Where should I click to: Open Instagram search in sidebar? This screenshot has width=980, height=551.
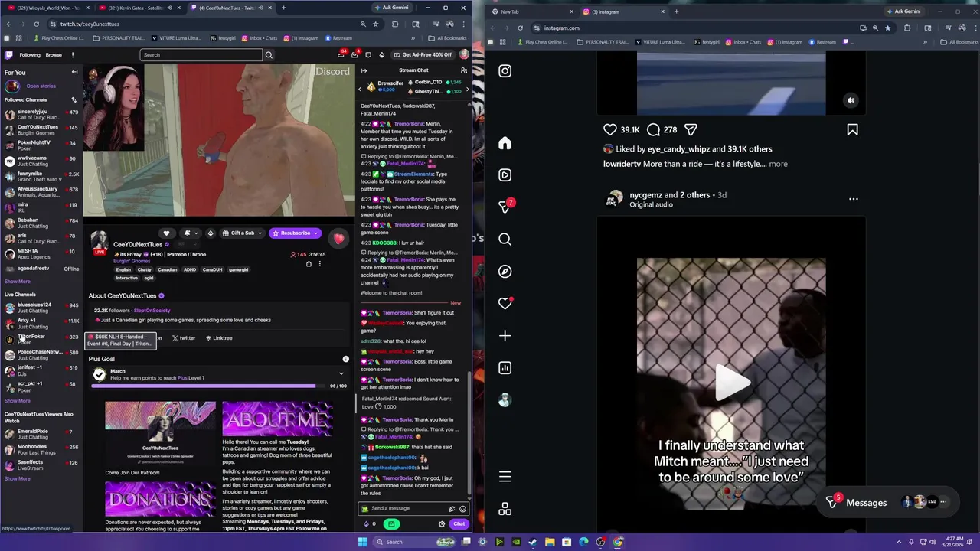click(505, 240)
